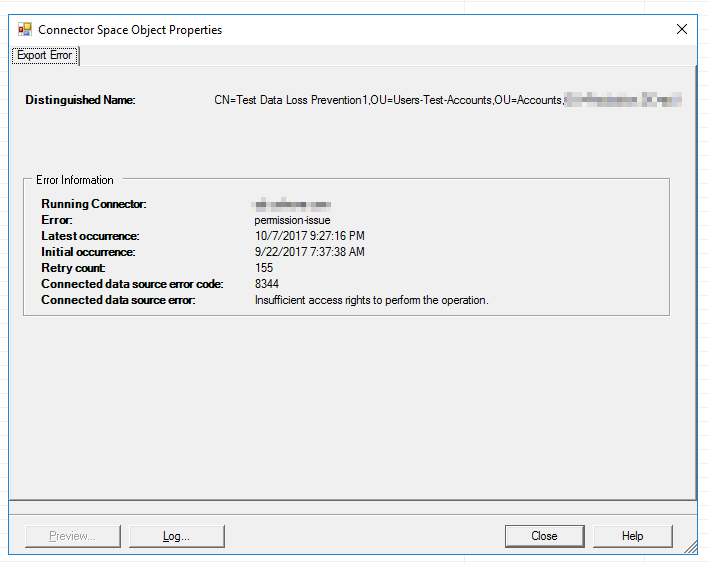Click the retry count value 155
Viewport: 709px width, 565px height.
click(264, 268)
